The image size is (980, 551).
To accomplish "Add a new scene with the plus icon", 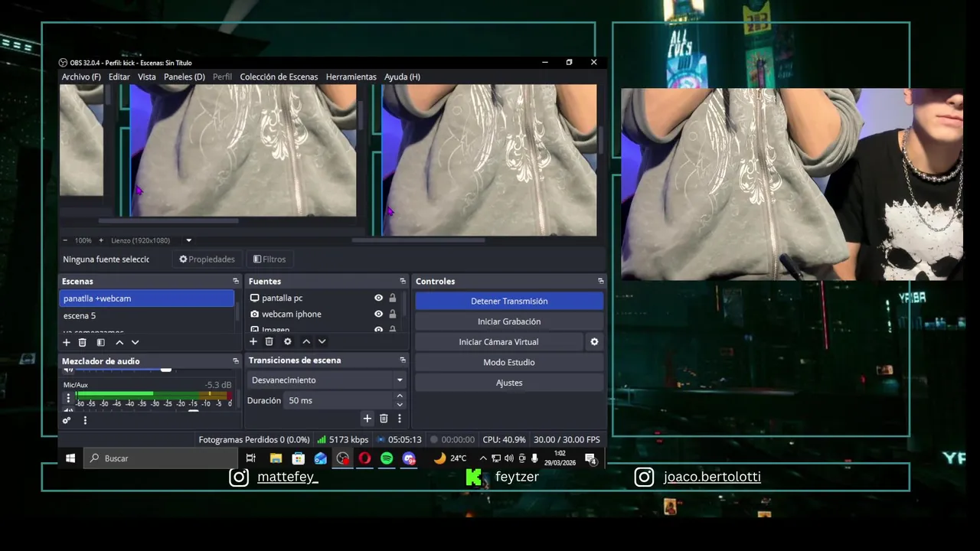I will tap(67, 342).
